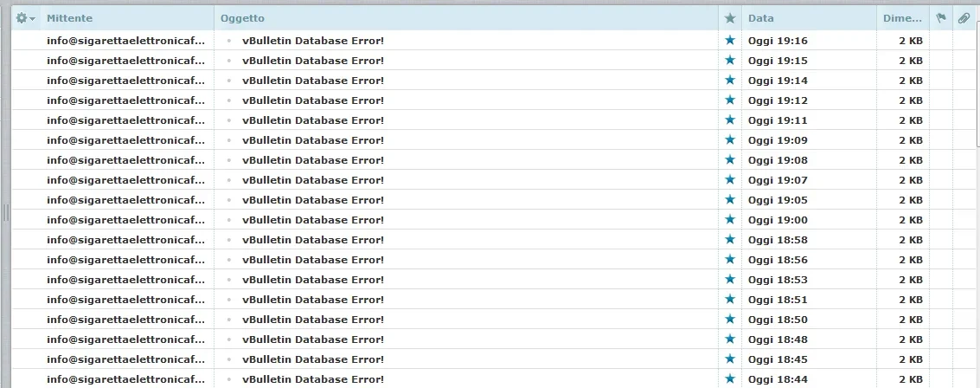Click the date text Oggi 19:14
Viewport: 980px width, 388px height.
tap(778, 81)
